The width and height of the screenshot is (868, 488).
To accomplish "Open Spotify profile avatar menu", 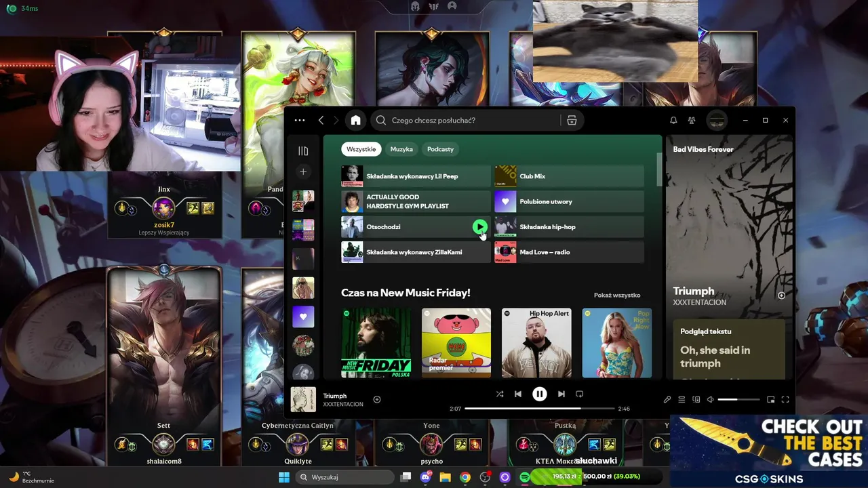I will tap(717, 120).
